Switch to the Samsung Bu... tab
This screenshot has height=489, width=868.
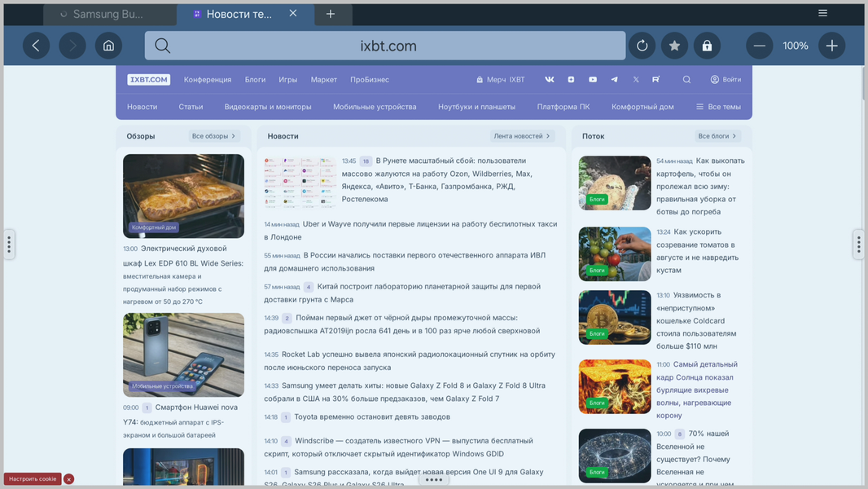110,15
